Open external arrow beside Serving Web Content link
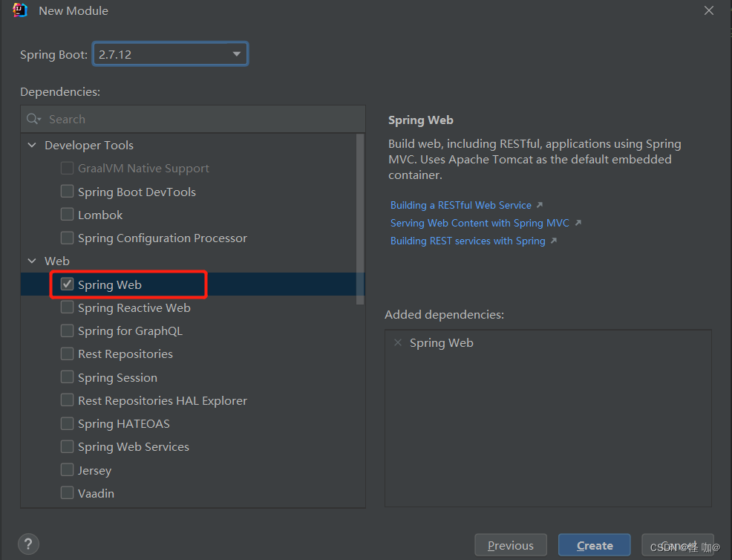 point(578,223)
